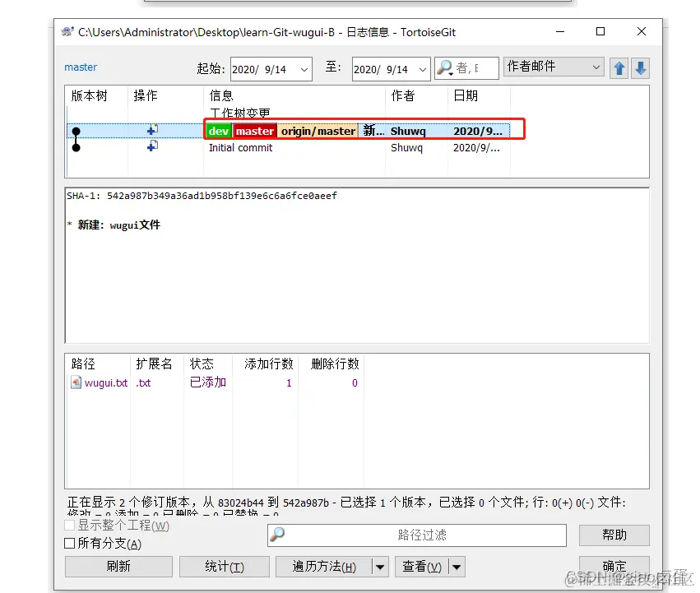Click the magnifier icon in the path filter
The width and height of the screenshot is (700, 593).
coord(277,534)
